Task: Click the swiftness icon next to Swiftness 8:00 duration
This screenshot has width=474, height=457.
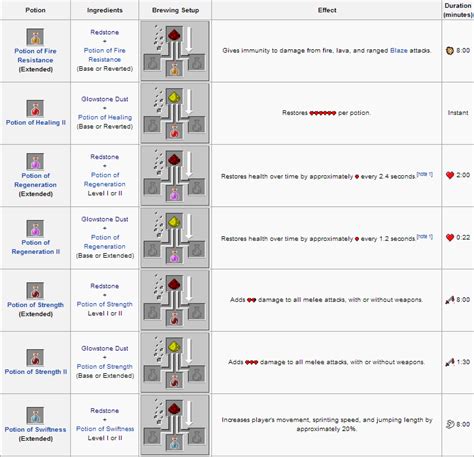Action: tap(450, 424)
